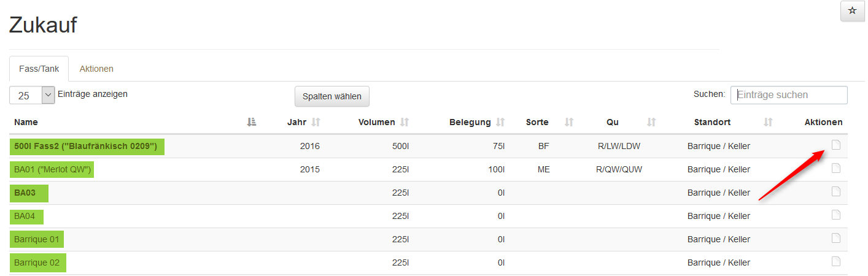Viewport: 868px width, 276px height.
Task: Open the green Barrique 02 label
Action: click(x=37, y=263)
